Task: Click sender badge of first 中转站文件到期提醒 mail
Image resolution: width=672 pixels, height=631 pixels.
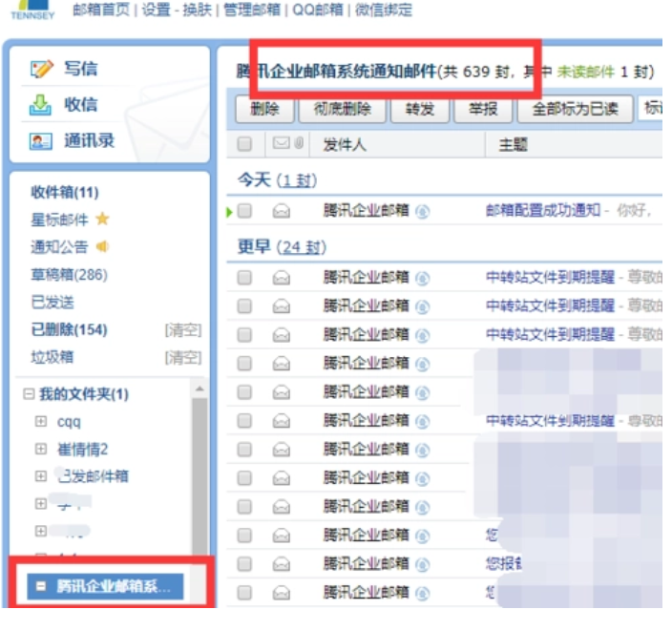Action: (x=423, y=278)
